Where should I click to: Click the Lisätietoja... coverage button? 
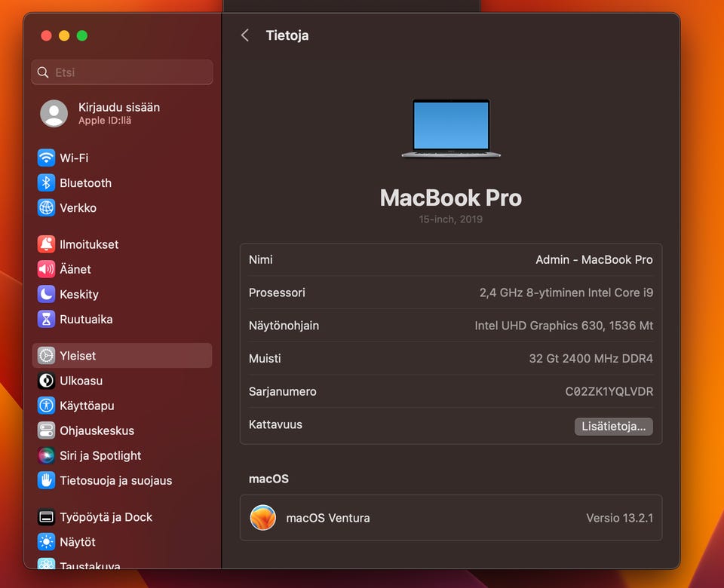click(x=613, y=426)
